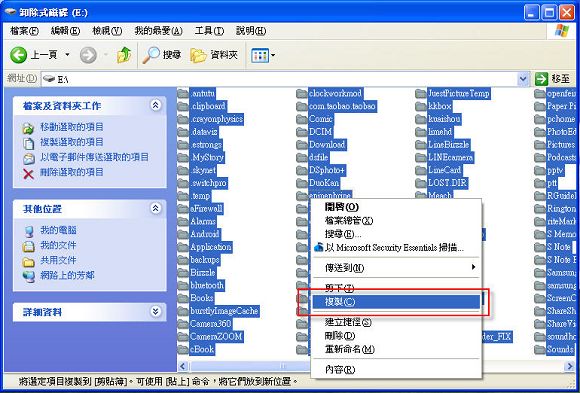Open the 編輯(E) menu

tap(65, 31)
